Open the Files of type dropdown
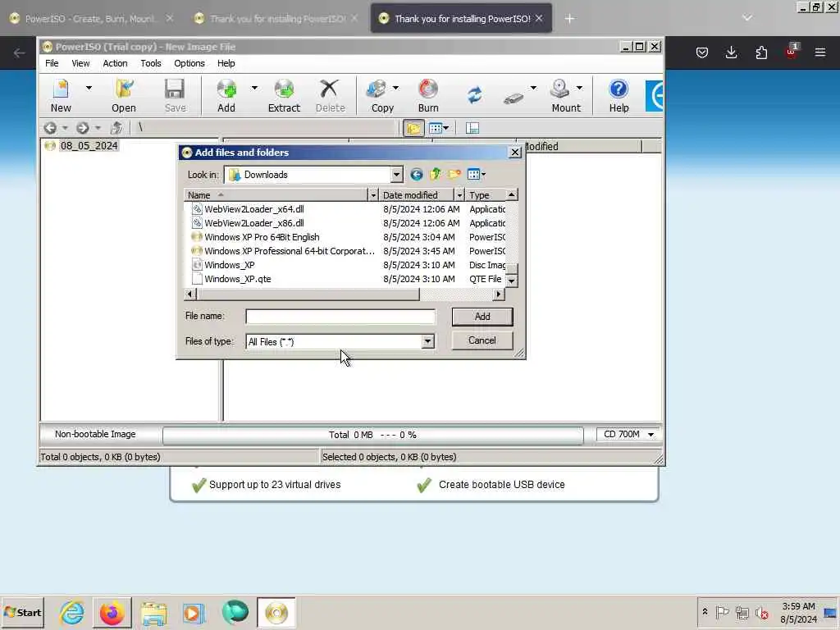The height and width of the screenshot is (630, 840). click(x=427, y=342)
